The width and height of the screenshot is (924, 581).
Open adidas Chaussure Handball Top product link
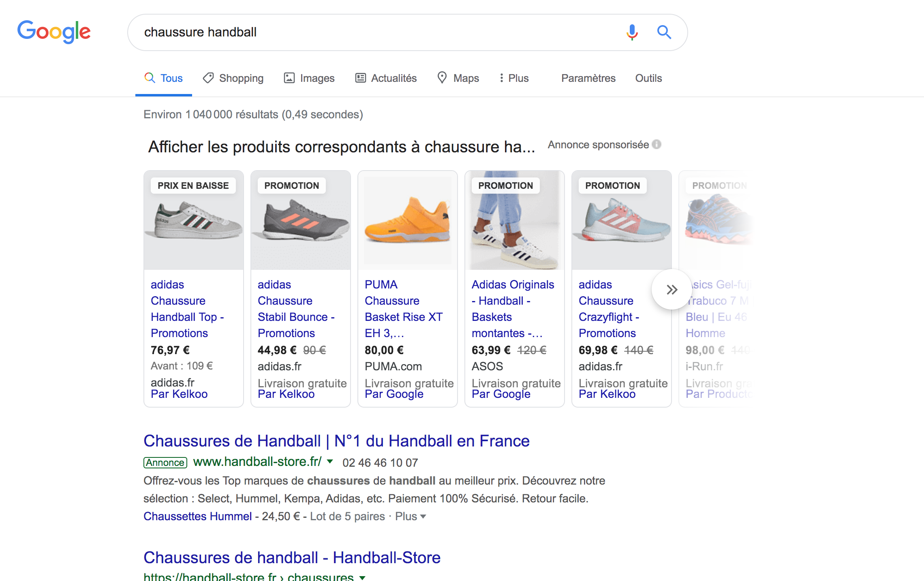[187, 309]
